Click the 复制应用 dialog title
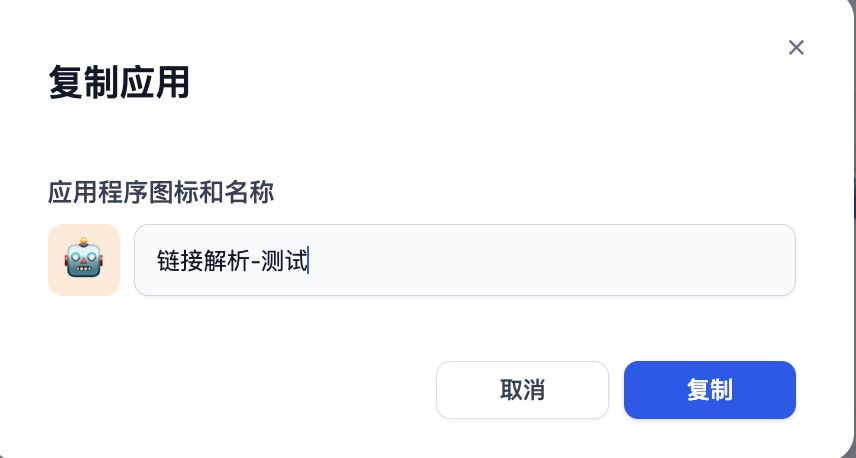This screenshot has width=856, height=458. point(119,82)
